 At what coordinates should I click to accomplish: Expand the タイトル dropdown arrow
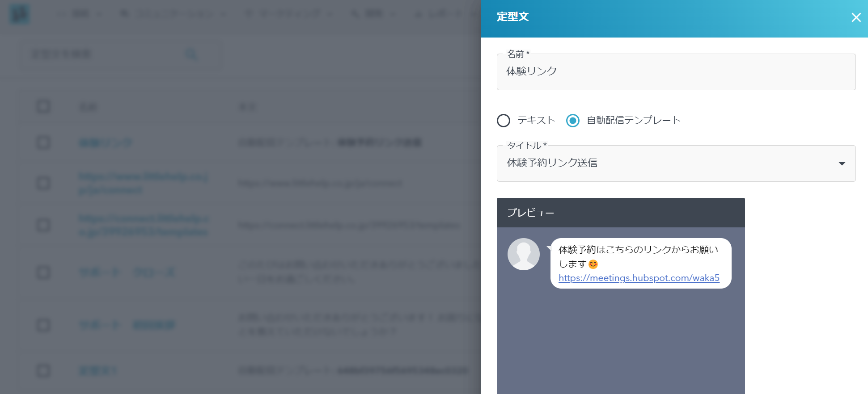tap(842, 163)
